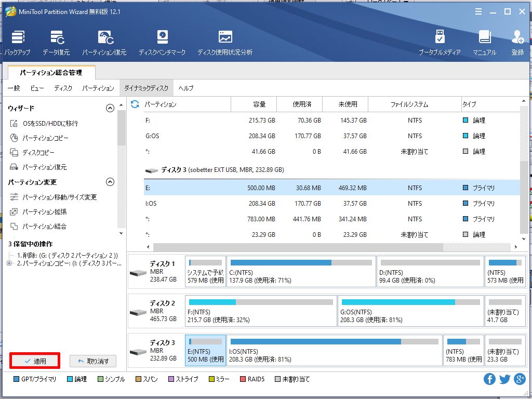Image resolution: width=532 pixels, height=399 pixels.
Task: Sort by ファイルシステム column header
Action: pyautogui.click(x=414, y=104)
